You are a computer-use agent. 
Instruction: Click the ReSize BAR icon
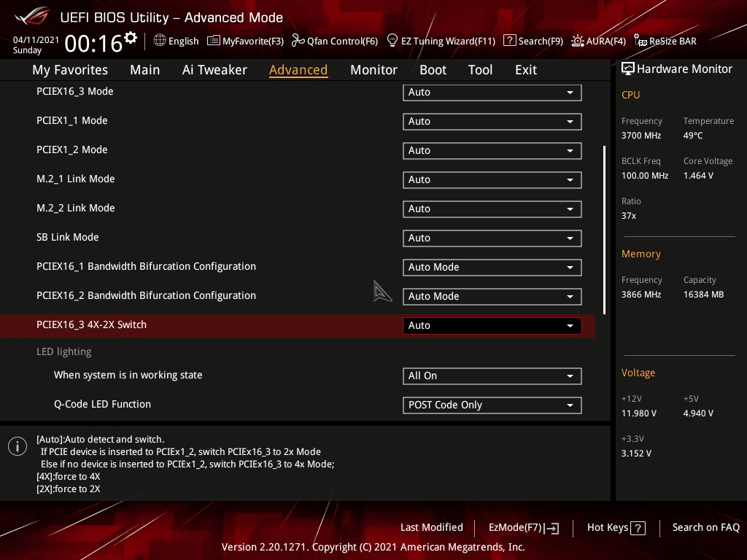coord(640,41)
